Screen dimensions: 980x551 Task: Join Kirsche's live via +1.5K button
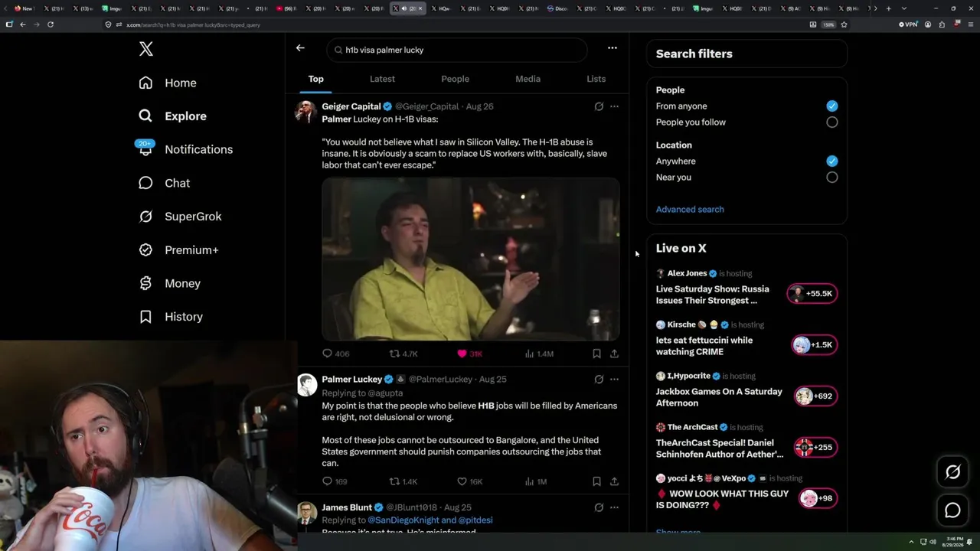pyautogui.click(x=815, y=344)
